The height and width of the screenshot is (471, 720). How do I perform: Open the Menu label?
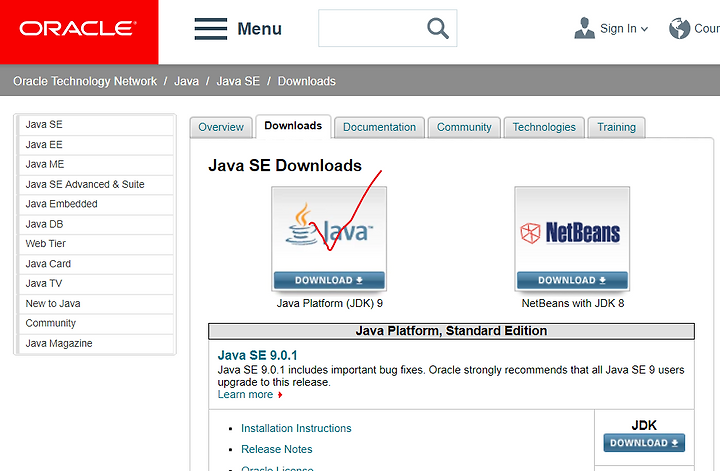coord(259,29)
